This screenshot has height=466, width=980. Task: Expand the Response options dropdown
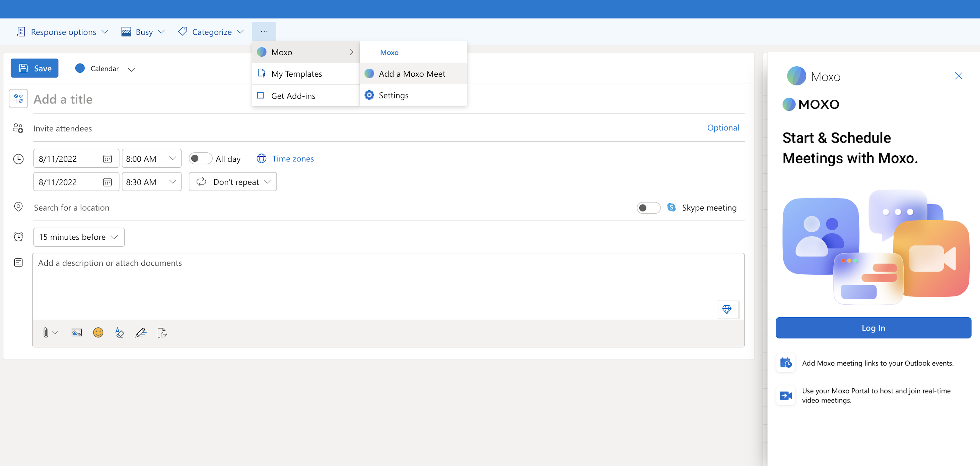click(105, 31)
